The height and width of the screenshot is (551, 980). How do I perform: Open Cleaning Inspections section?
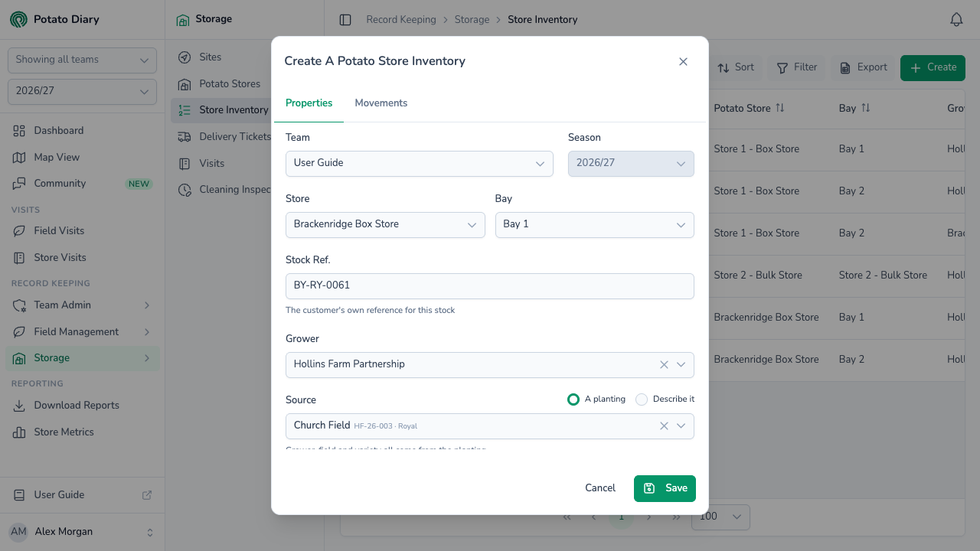point(220,190)
